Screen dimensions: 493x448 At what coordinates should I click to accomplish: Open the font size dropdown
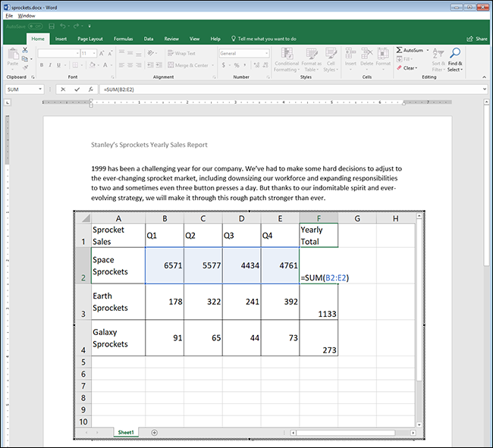pos(93,54)
